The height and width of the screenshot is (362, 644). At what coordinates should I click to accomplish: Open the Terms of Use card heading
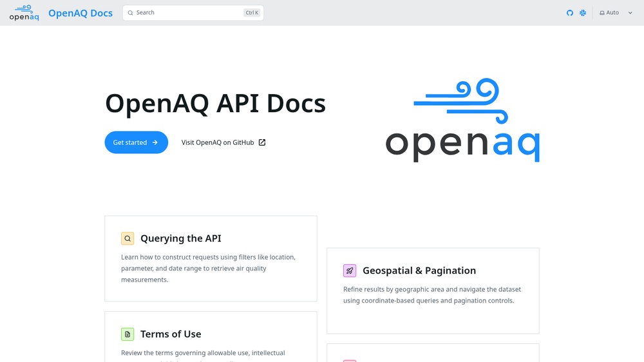(x=171, y=334)
